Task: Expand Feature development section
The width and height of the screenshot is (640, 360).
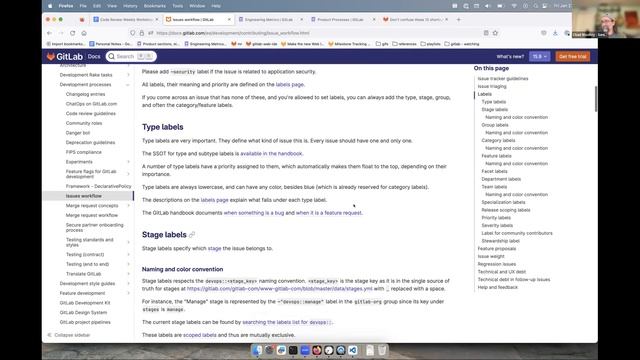Action: pyautogui.click(x=128, y=293)
